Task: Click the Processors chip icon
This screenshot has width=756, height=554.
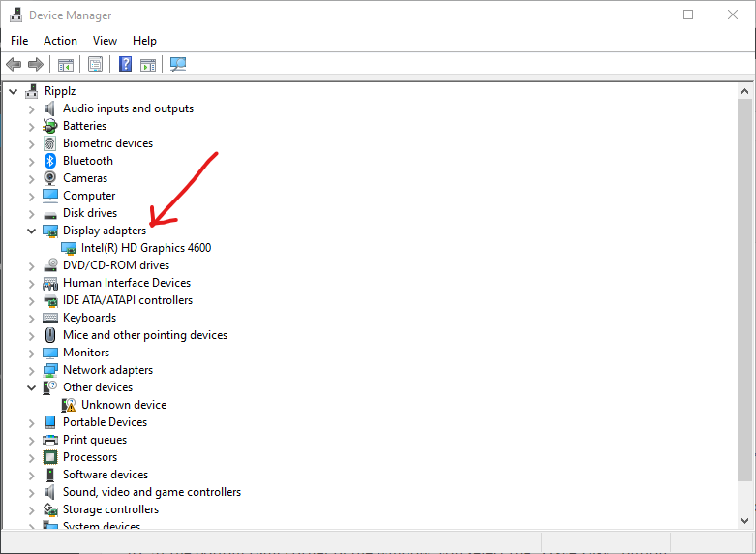Action: coord(50,457)
